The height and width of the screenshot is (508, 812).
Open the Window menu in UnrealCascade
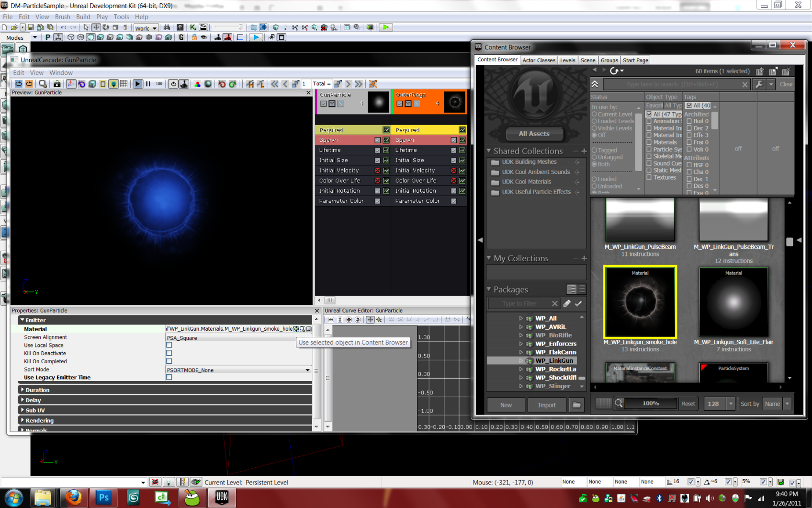click(x=61, y=73)
